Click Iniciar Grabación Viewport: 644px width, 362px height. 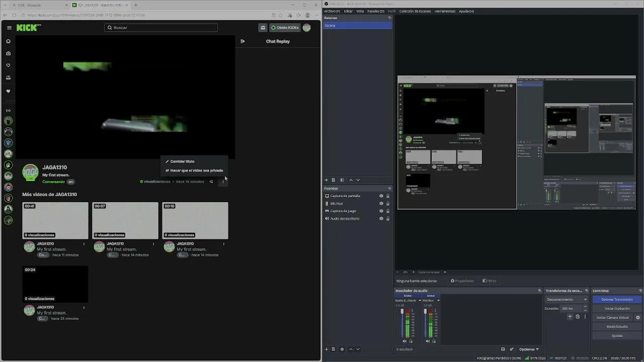coord(617,309)
